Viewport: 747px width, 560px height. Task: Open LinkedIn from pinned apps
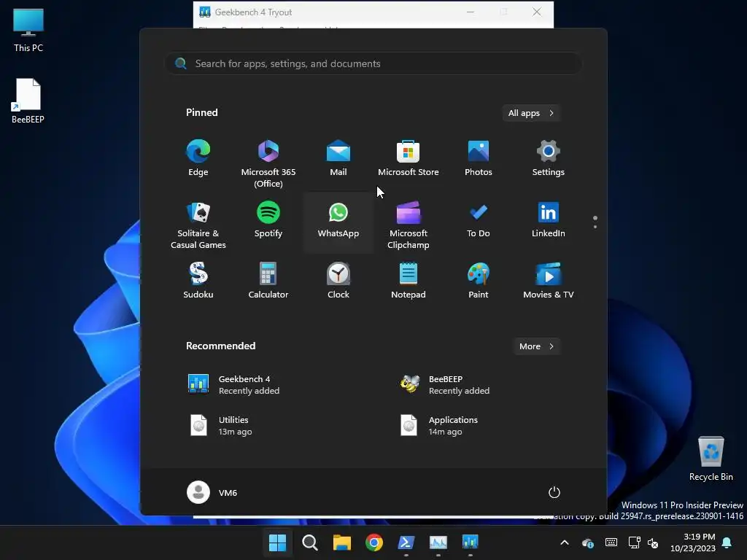tap(549, 220)
